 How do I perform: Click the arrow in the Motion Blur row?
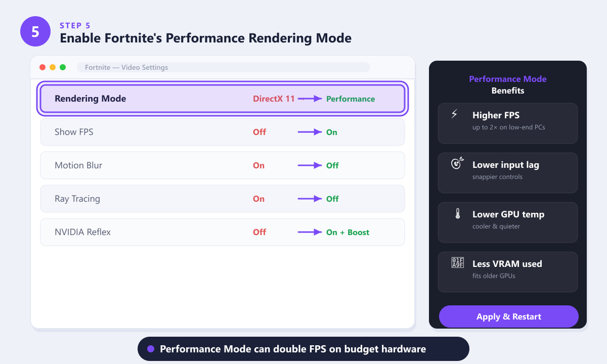point(310,165)
